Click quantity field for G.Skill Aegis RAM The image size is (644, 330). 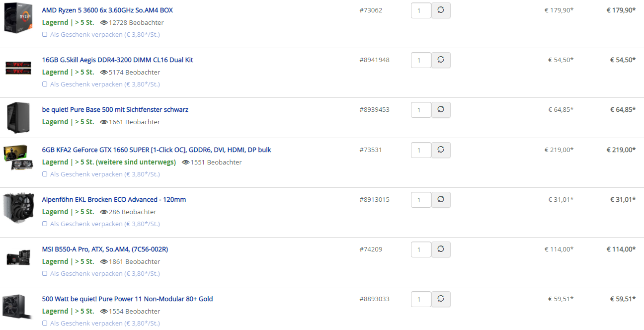click(x=421, y=60)
